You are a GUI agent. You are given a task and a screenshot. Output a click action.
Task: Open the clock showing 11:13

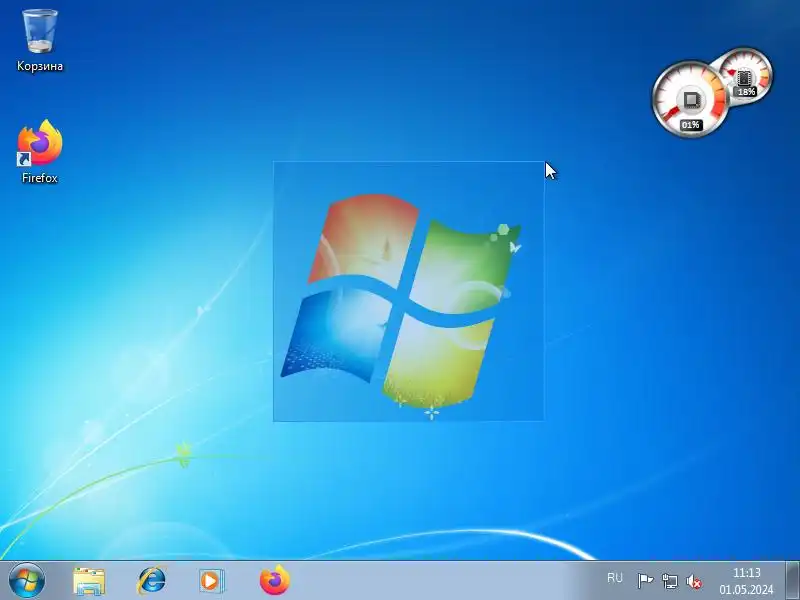(746, 581)
